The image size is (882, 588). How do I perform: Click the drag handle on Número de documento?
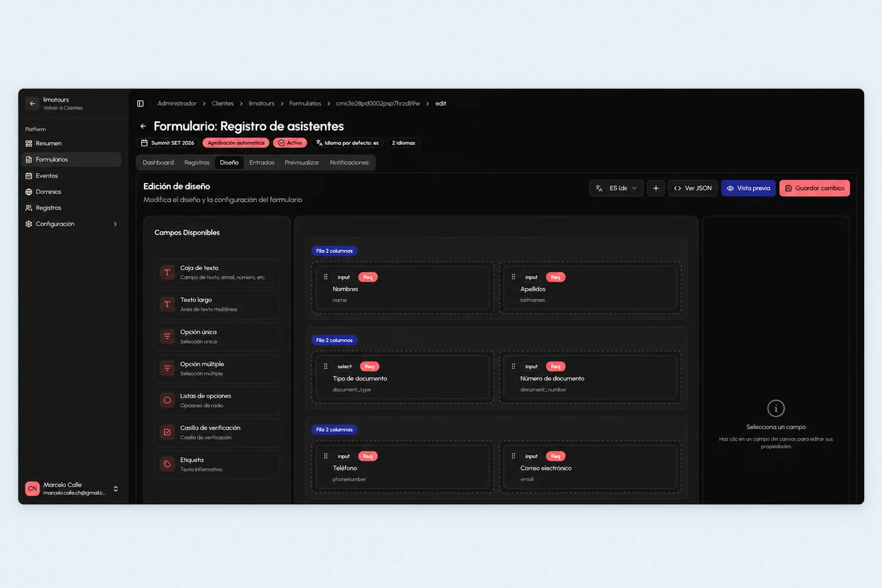513,366
